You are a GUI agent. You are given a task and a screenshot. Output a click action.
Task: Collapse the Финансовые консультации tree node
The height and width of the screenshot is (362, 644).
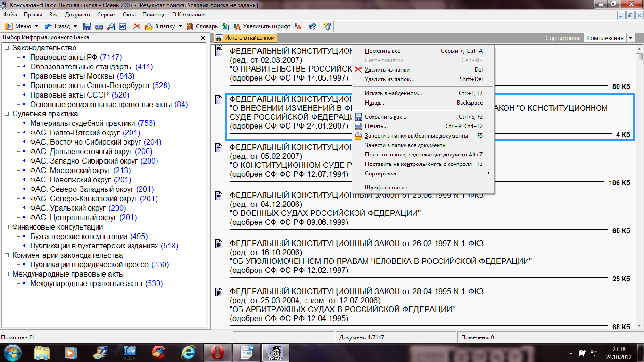(x=7, y=227)
